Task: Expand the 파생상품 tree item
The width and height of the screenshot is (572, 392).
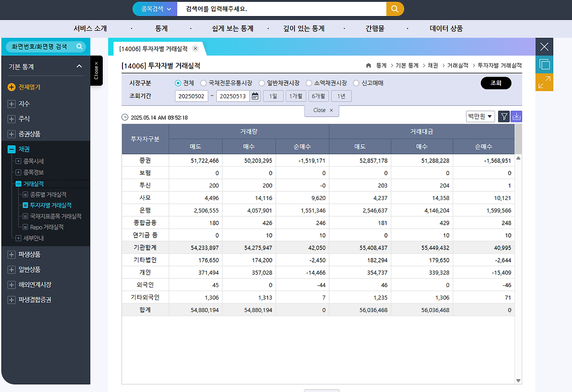Action: (x=11, y=254)
